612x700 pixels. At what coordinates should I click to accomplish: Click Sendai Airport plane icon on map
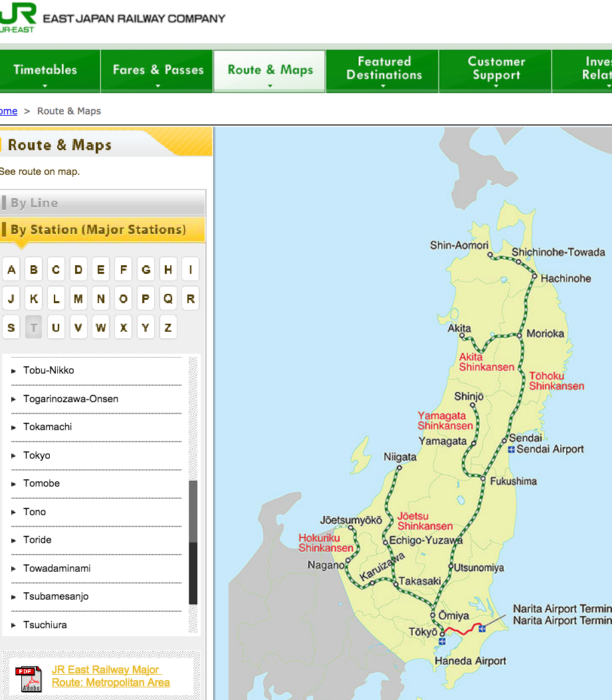(512, 449)
